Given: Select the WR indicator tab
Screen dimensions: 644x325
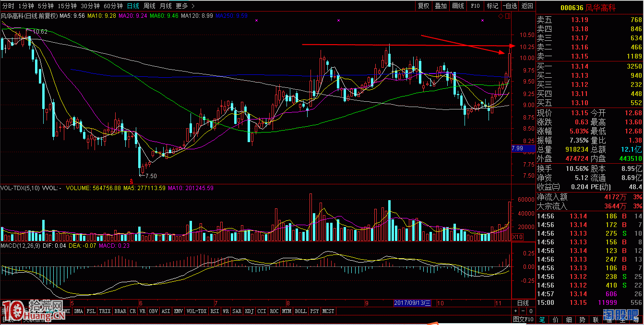Looking at the screenshot, I should [x=226, y=311].
